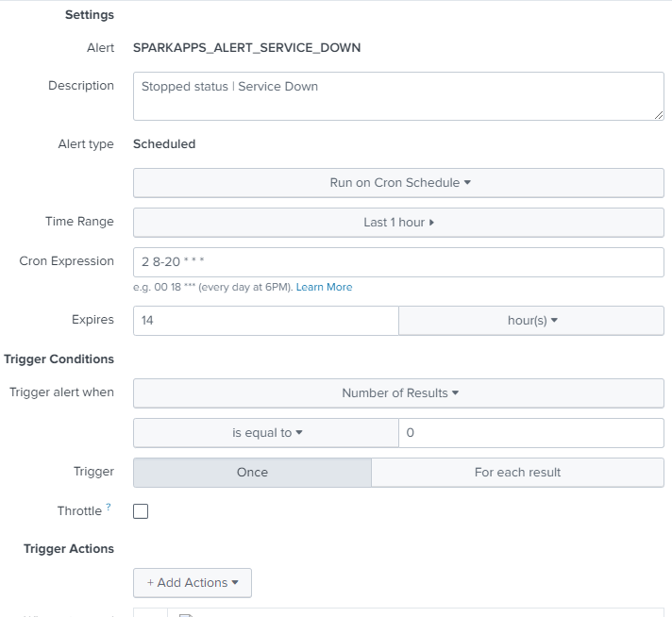
Task: Tick the Throttle checkbox
Action: point(141,511)
